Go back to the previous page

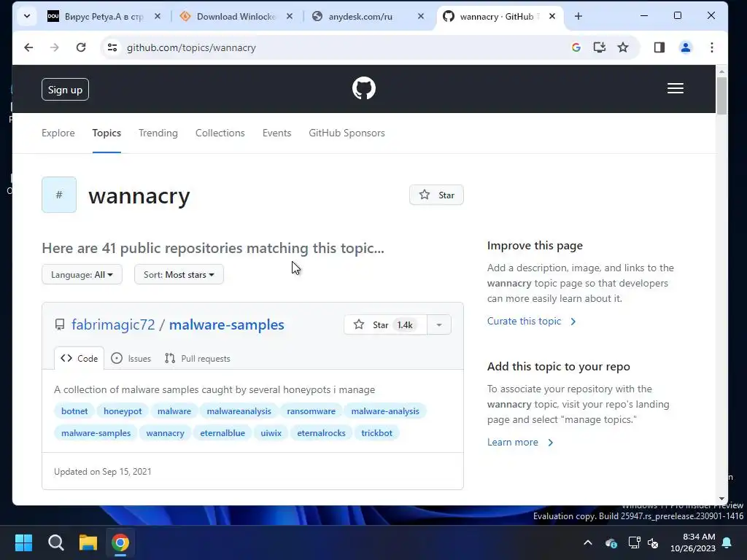tap(28, 47)
